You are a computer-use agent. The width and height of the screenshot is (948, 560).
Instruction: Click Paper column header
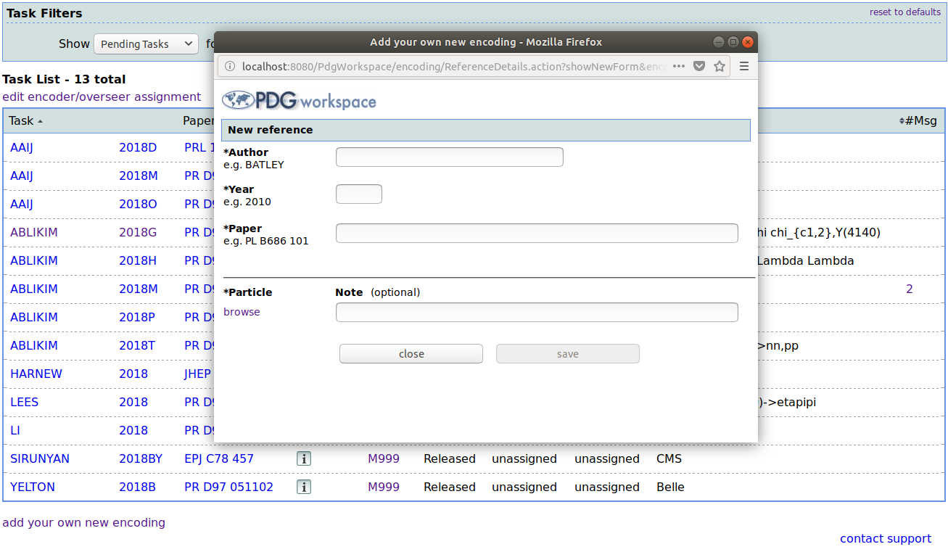[198, 121]
